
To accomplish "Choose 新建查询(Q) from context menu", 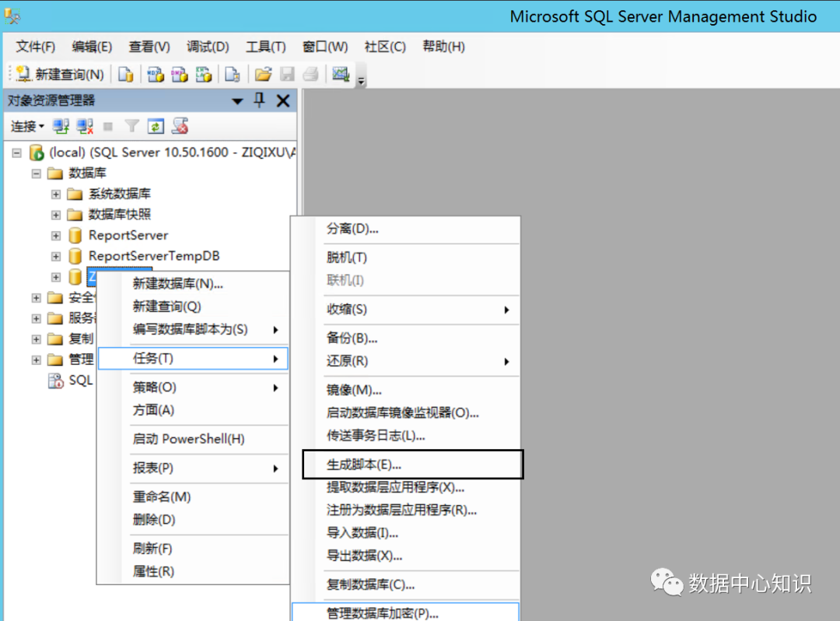I will tap(193, 307).
